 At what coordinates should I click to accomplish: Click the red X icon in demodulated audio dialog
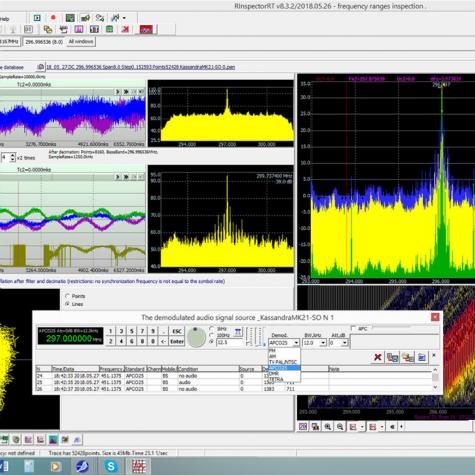[x=378, y=357]
